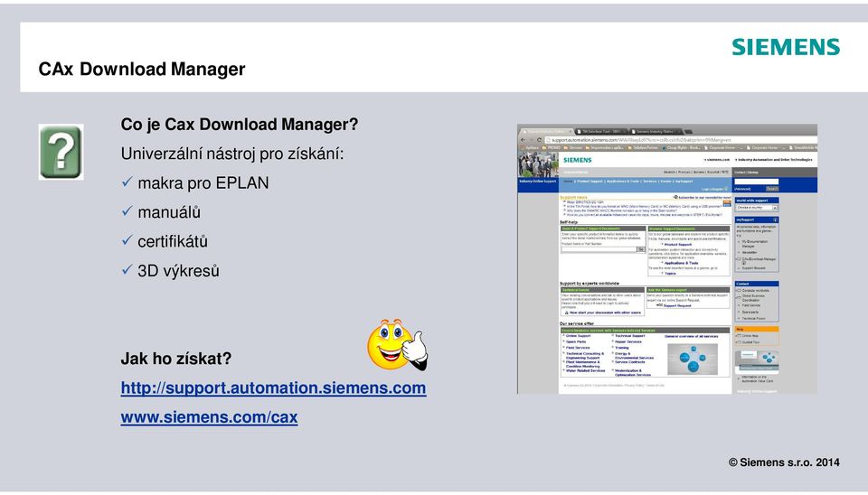868x495 pixels.
Task: Switch to the second browser tab in the screenshot
Action: click(x=601, y=132)
